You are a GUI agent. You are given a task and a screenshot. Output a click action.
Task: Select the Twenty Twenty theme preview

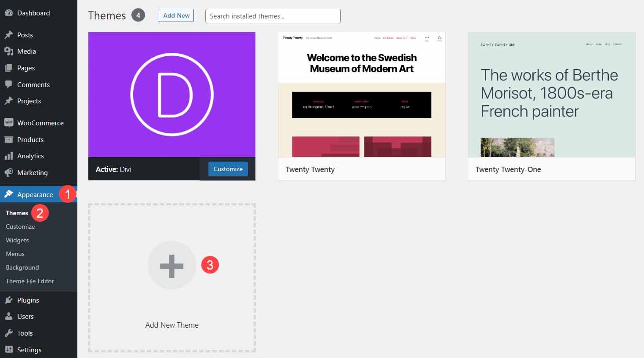tap(362, 95)
